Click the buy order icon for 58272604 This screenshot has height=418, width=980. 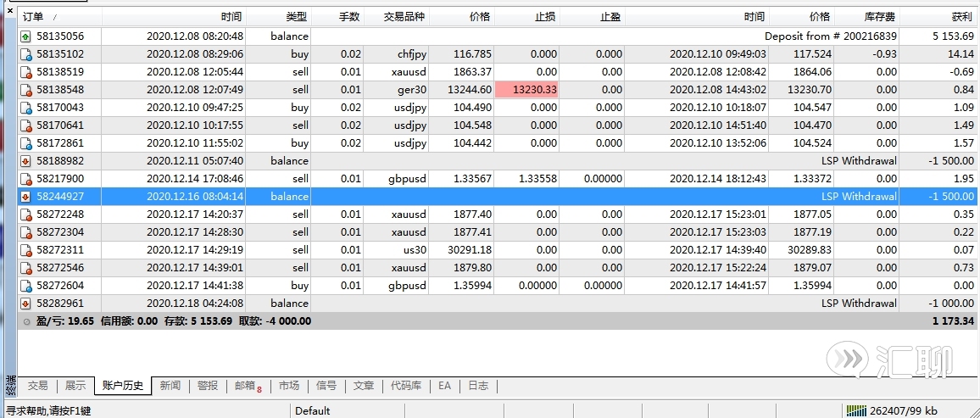[25, 286]
